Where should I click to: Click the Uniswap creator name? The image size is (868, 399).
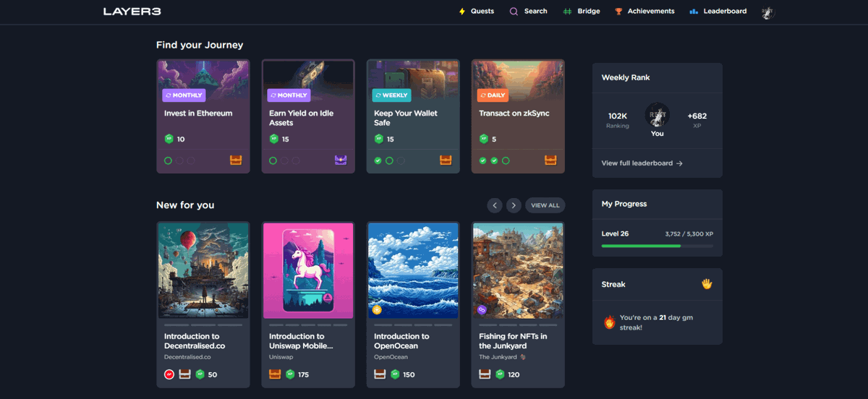tap(282, 357)
